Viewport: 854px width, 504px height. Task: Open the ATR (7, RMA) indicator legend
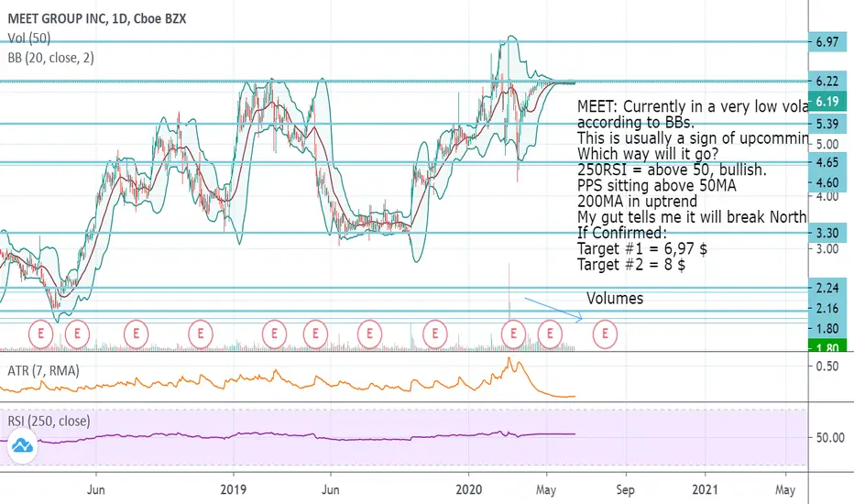pos(44,371)
